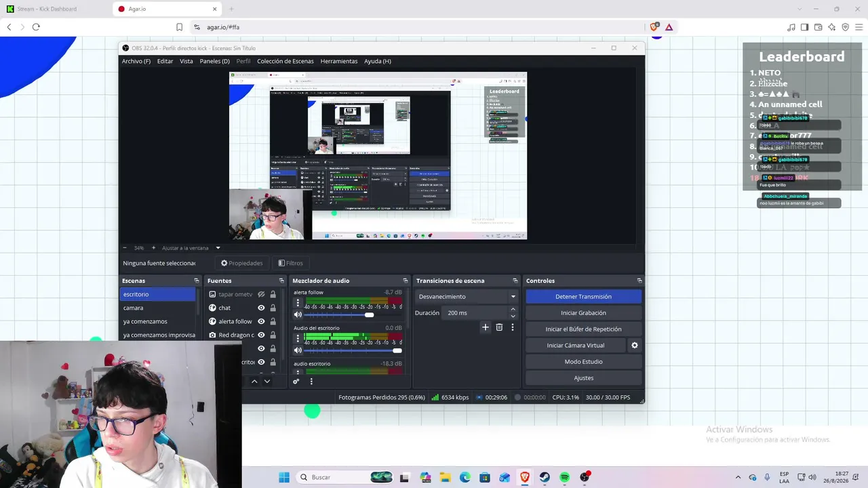Open the Editar menu
This screenshot has height=488, width=868.
pyautogui.click(x=165, y=61)
